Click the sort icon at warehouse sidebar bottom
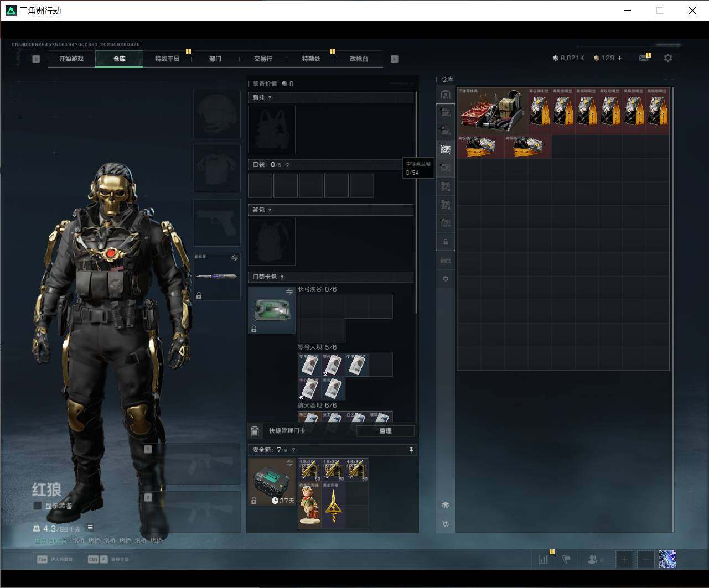 pos(446,524)
